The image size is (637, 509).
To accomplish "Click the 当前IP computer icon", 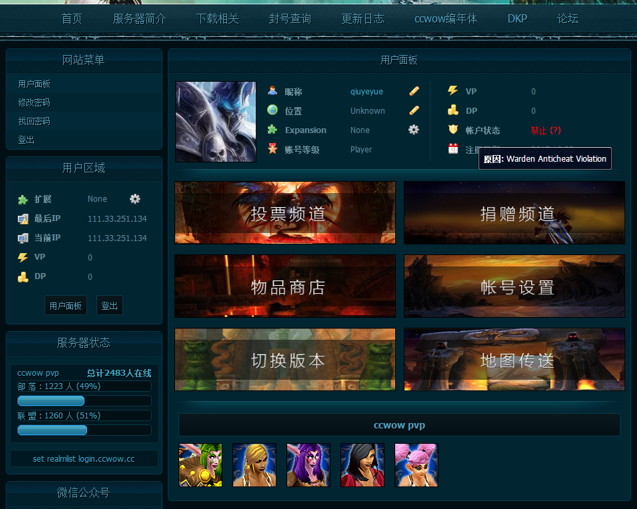I will coord(23,238).
